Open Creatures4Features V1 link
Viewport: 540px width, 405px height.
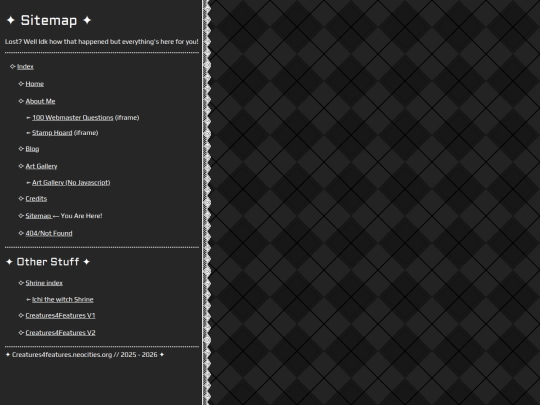pyautogui.click(x=60, y=315)
